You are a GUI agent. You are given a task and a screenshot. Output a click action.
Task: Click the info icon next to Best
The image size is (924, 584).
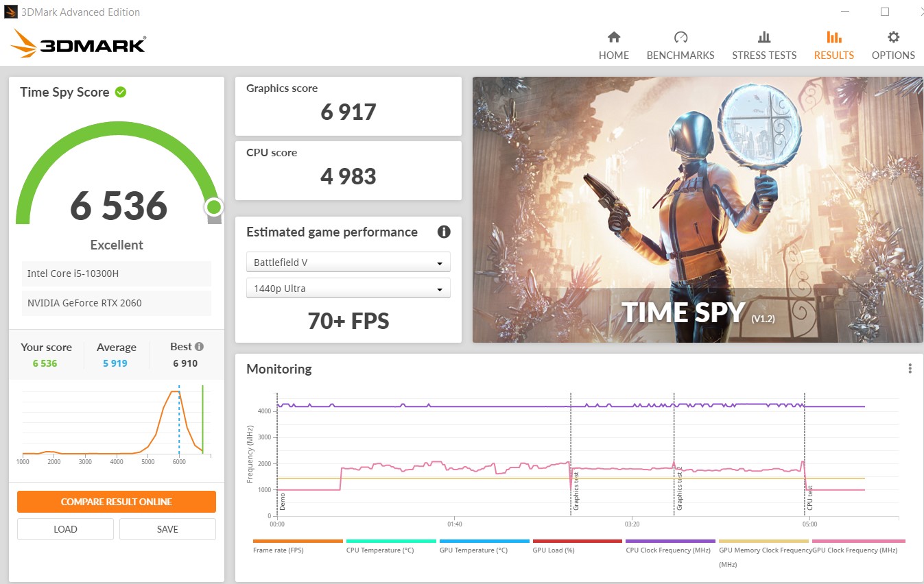199,347
